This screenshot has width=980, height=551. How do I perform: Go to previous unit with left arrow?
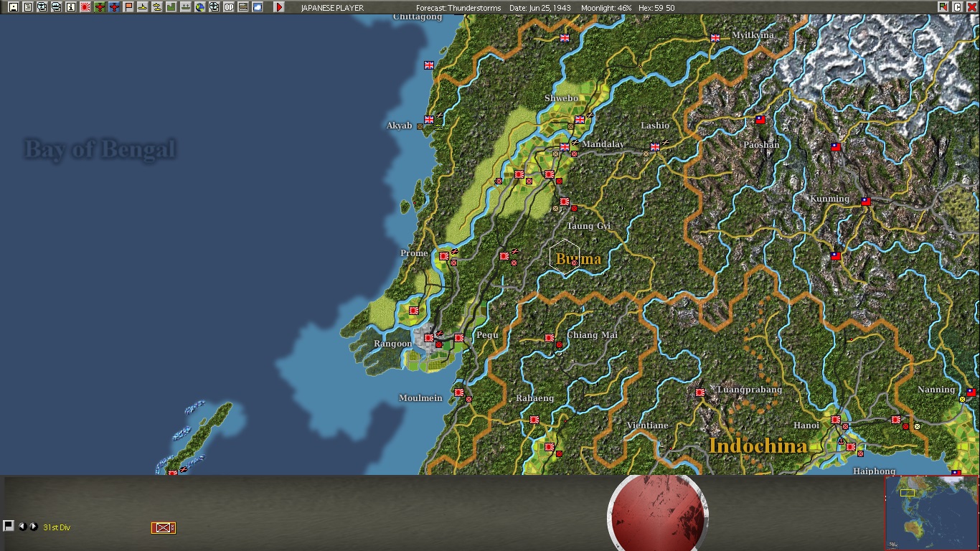[x=22, y=527]
